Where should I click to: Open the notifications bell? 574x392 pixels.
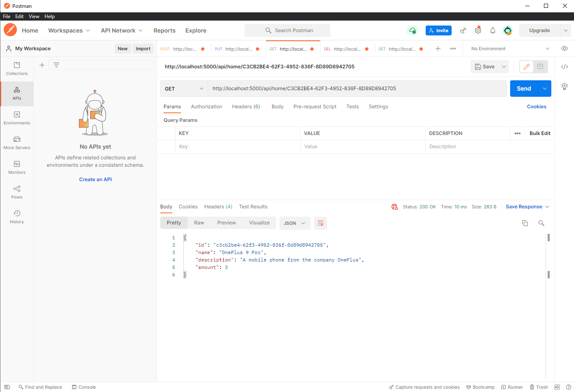[492, 30]
